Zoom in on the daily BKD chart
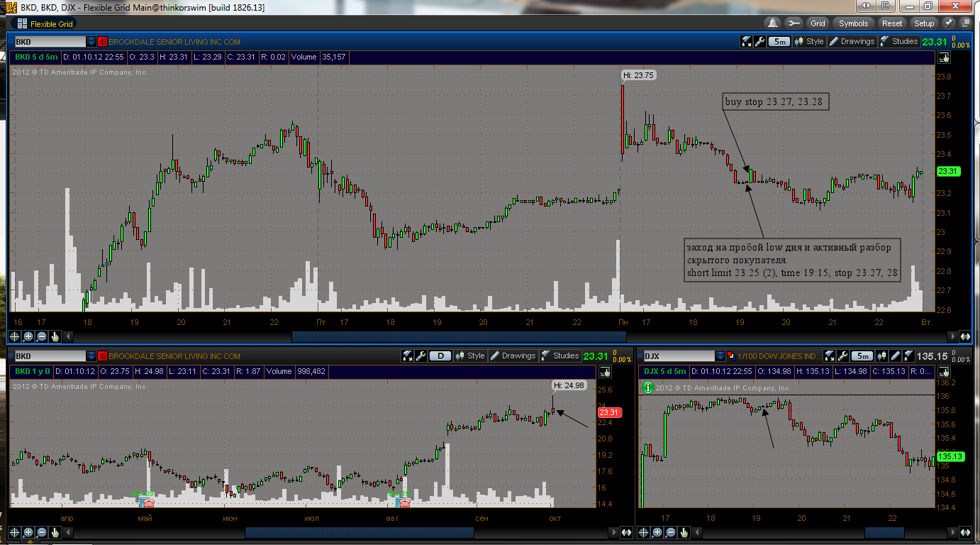The height and width of the screenshot is (545, 980). click(x=28, y=532)
